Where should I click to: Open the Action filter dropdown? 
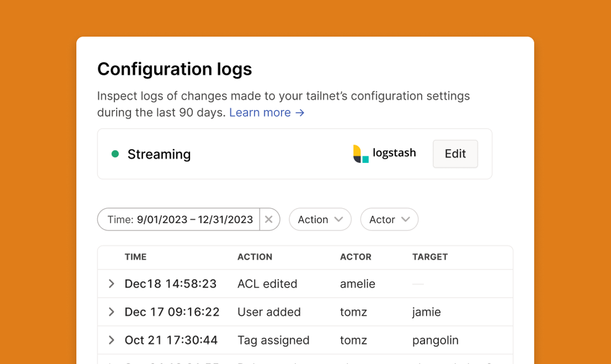(320, 219)
